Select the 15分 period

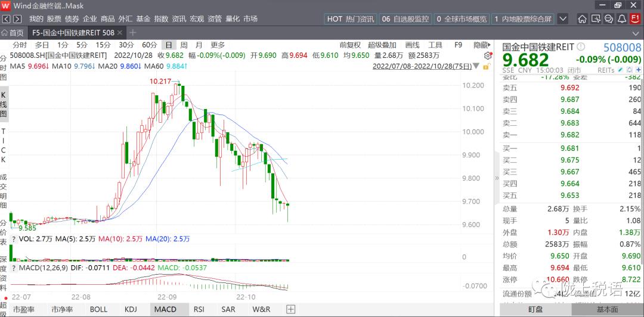pos(103,45)
